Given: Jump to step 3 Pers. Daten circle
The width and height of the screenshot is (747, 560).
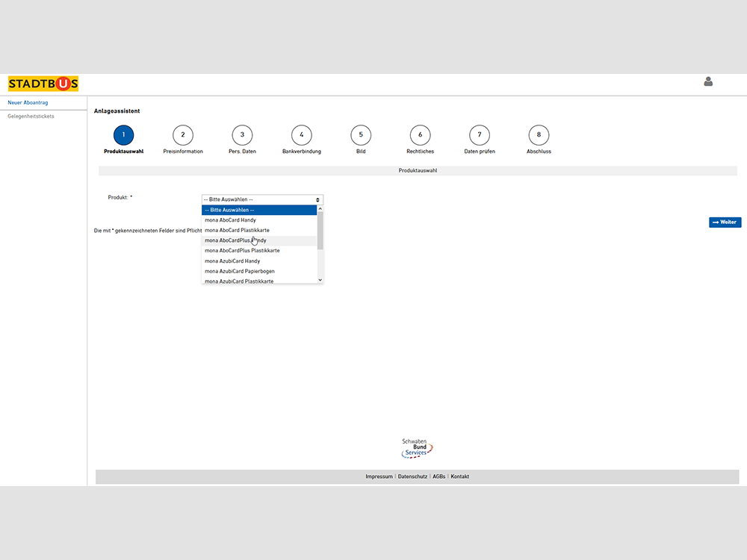Looking at the screenshot, I should 242,135.
